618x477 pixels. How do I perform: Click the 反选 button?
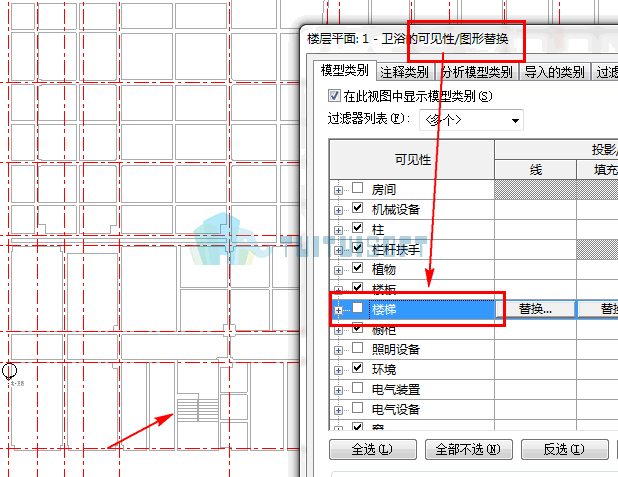[564, 449]
